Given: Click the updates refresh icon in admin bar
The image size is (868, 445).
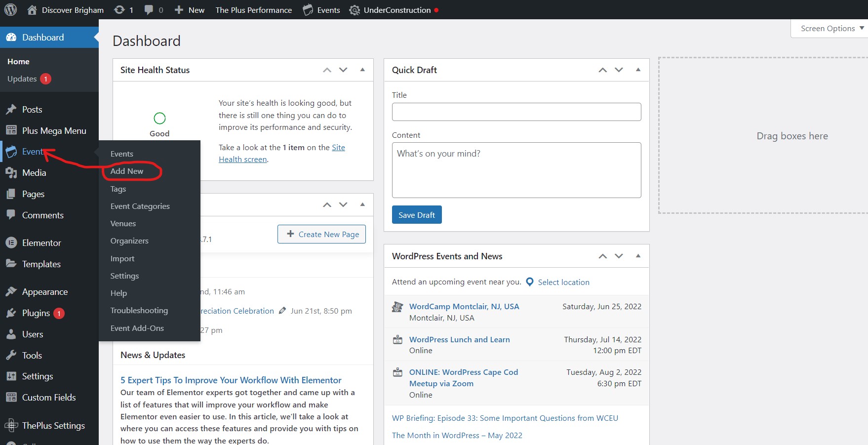Looking at the screenshot, I should click(119, 10).
